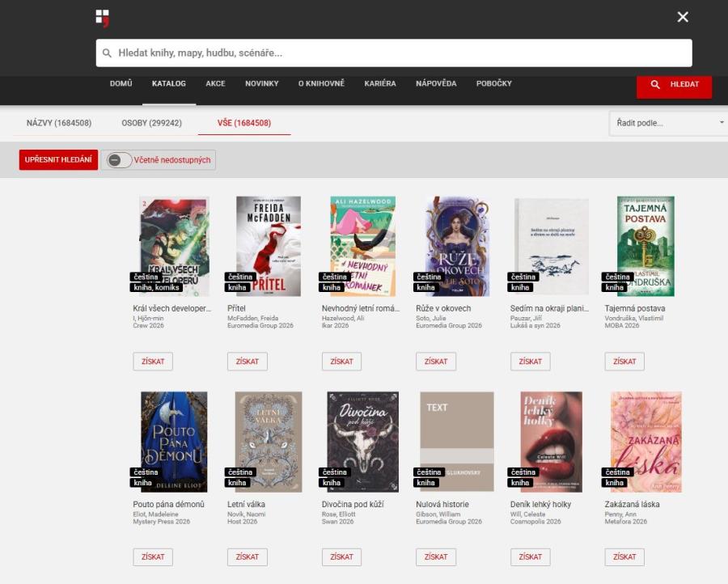Image resolution: width=728 pixels, height=584 pixels.
Task: Click the magnifier icon in search field
Action: click(x=107, y=53)
